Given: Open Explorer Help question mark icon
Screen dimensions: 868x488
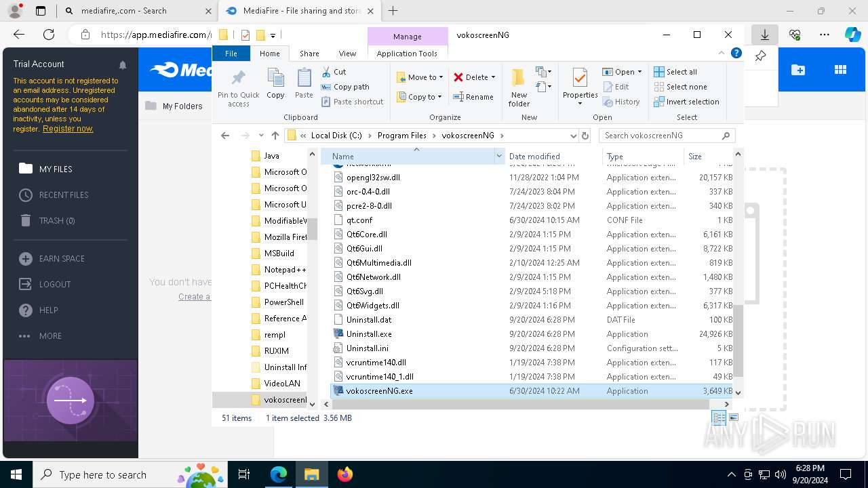Looking at the screenshot, I should (736, 53).
